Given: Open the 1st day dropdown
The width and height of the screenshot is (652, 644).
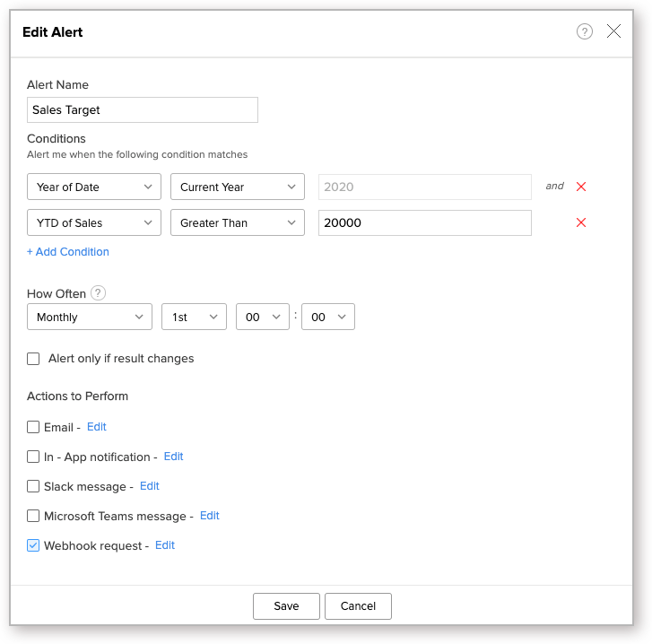Looking at the screenshot, I should [194, 318].
